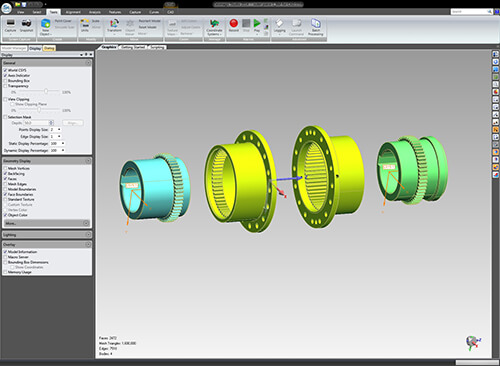This screenshot has width=500, height=366.
Task: Click the Capture screen icon in ribbon
Action: point(11,27)
